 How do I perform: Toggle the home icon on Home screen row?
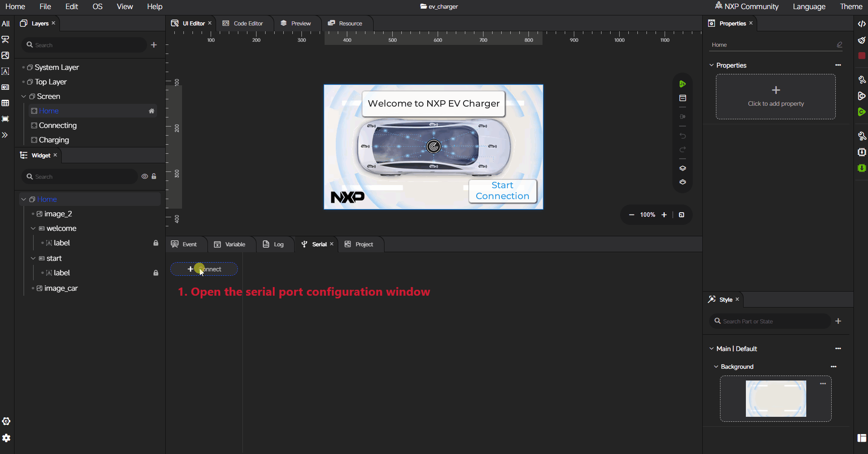(x=152, y=111)
